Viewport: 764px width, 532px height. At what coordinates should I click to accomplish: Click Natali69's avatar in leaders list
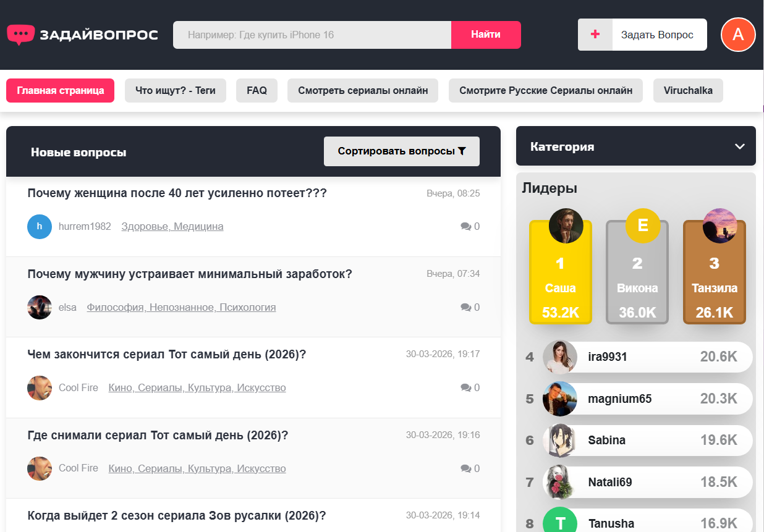pos(560,482)
